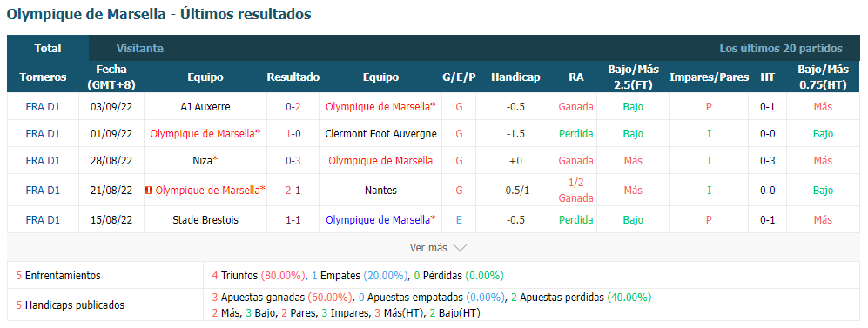868x328 pixels.
Task: Click FRA D1 league in 15/08/22 row
Action: point(43,219)
